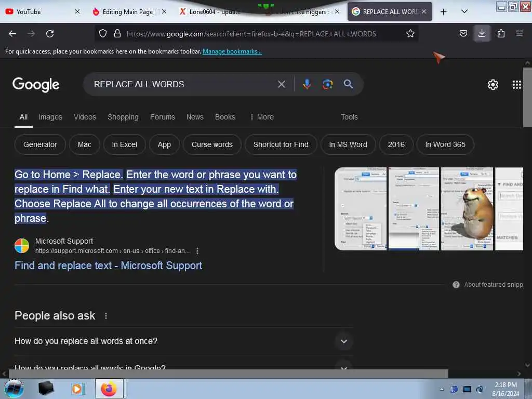Image resolution: width=532 pixels, height=399 pixels.
Task: Click the About featured snippets help icon
Action: coord(456,285)
